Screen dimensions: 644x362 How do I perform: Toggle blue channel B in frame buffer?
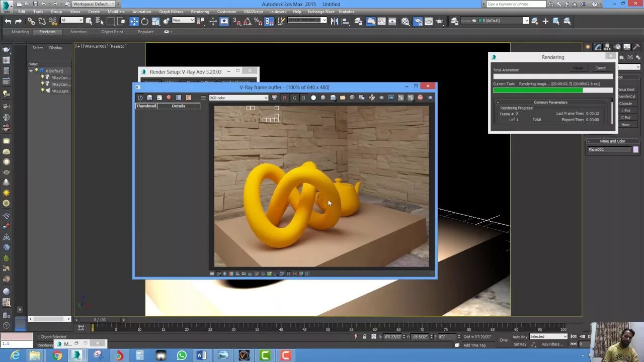[x=303, y=98]
